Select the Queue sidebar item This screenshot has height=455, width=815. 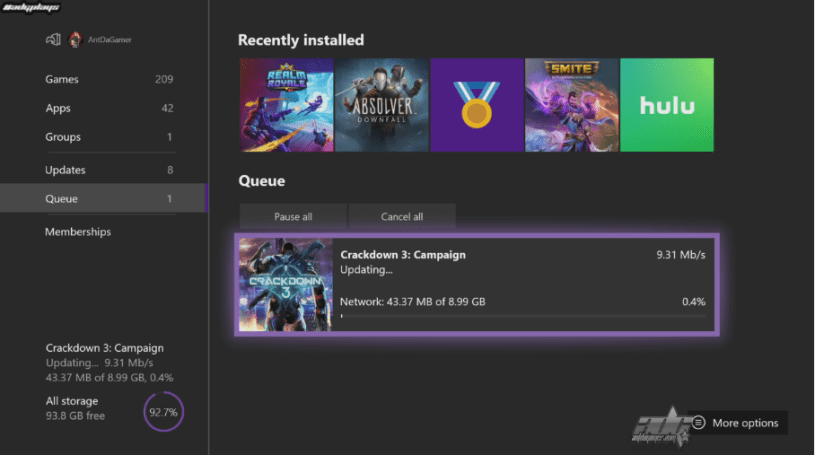(61, 199)
